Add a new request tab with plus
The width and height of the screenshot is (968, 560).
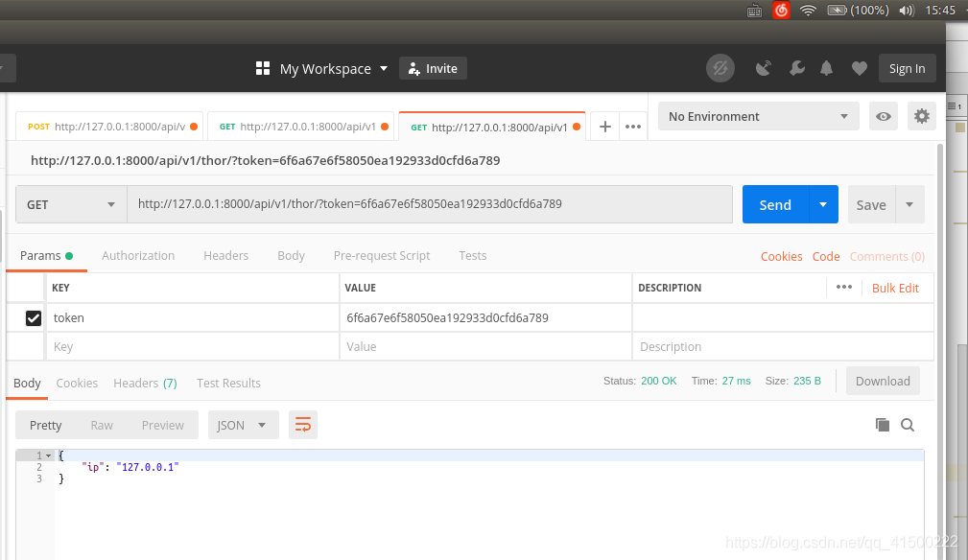pyautogui.click(x=605, y=127)
